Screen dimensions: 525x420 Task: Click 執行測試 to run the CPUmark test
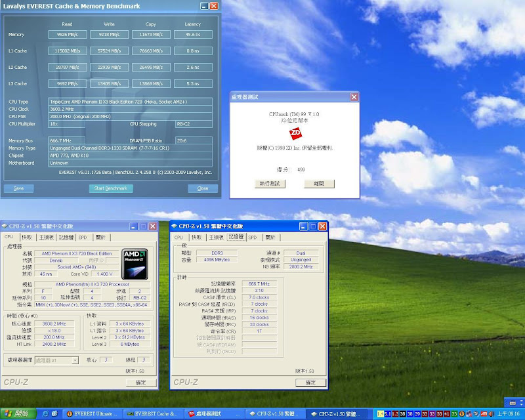[x=269, y=184]
